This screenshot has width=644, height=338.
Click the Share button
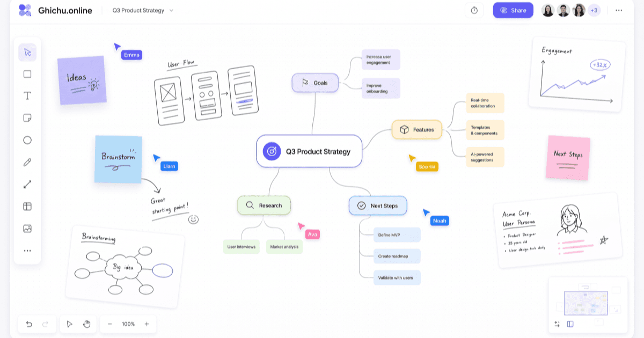click(513, 10)
